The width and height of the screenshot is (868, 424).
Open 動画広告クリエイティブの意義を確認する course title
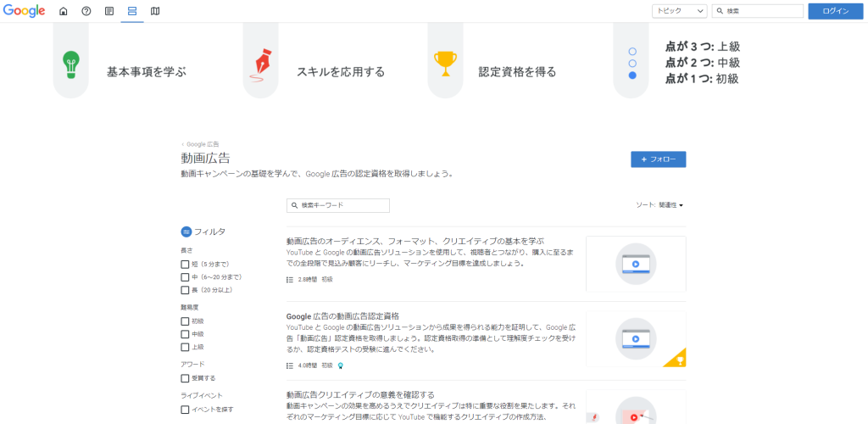(x=360, y=394)
